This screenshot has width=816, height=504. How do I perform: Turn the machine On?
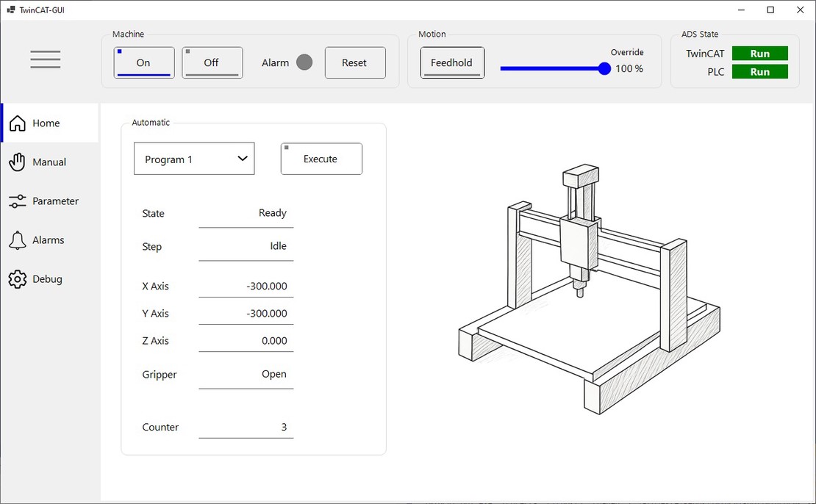[x=144, y=62]
